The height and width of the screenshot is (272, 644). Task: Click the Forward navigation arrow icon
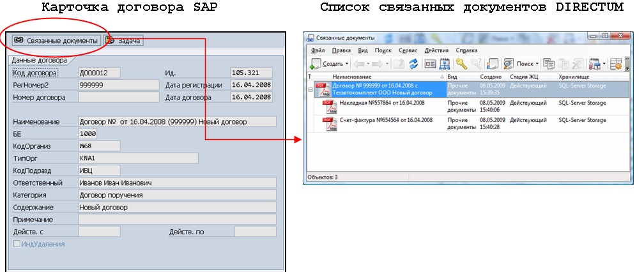point(378,64)
